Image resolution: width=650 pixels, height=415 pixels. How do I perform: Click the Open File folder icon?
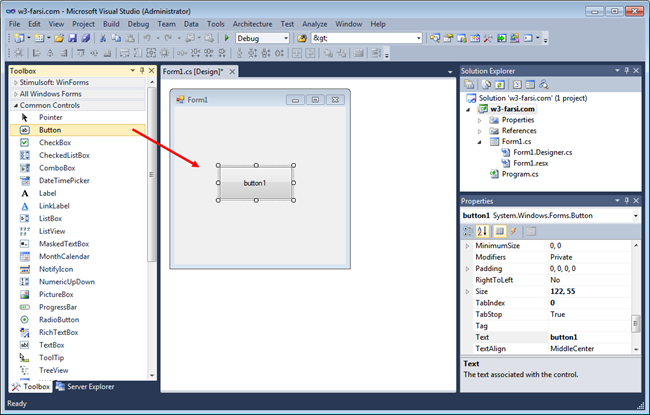click(x=59, y=38)
